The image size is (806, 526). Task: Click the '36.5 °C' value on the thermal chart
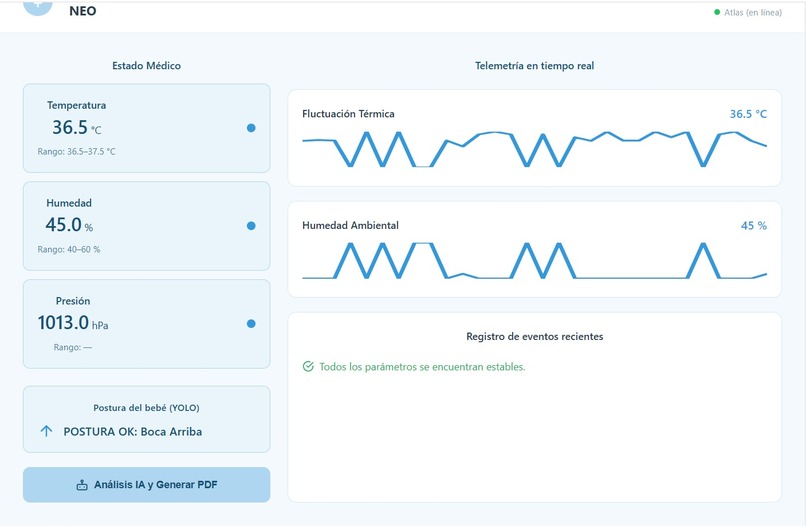[x=748, y=114]
